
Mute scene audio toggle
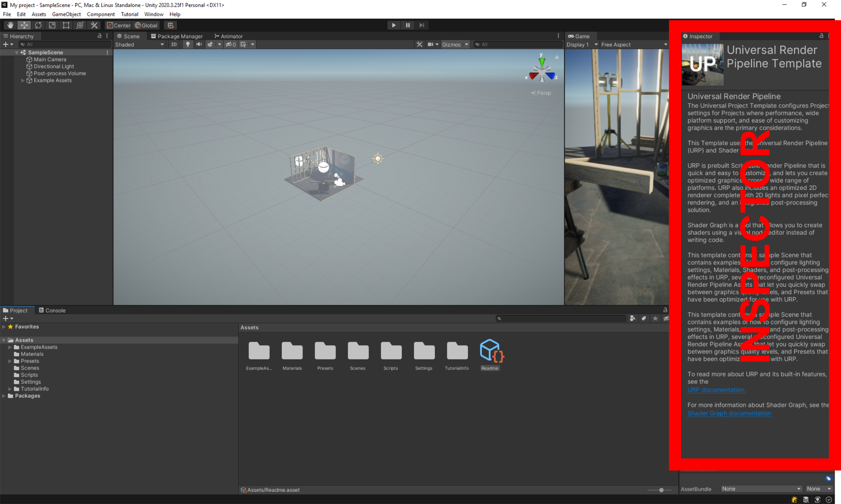click(x=199, y=44)
